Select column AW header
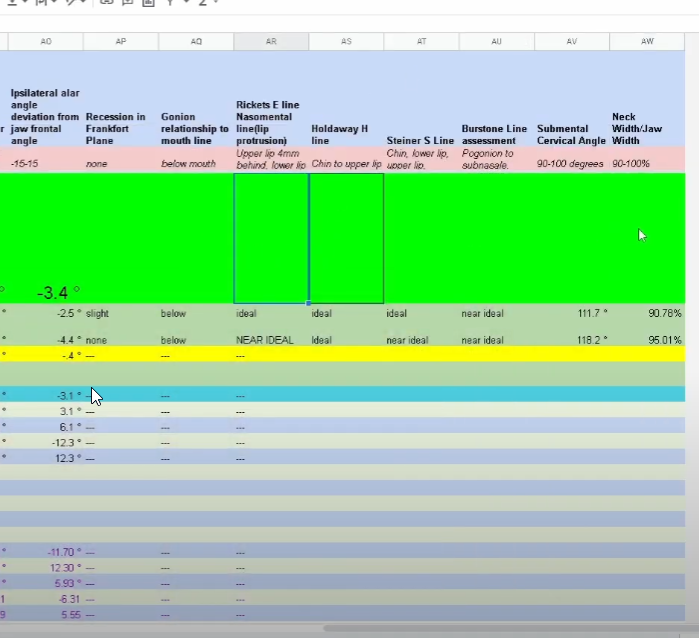 pos(647,41)
